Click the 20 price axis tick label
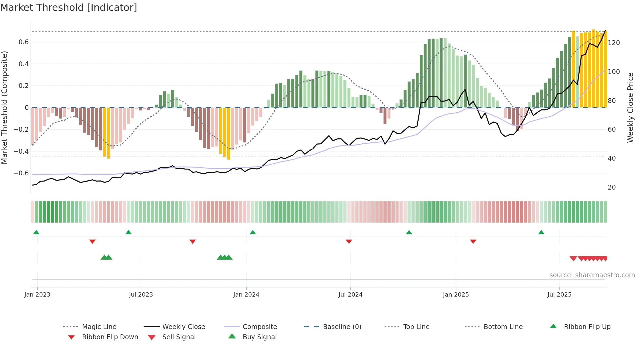 pyautogui.click(x=612, y=187)
